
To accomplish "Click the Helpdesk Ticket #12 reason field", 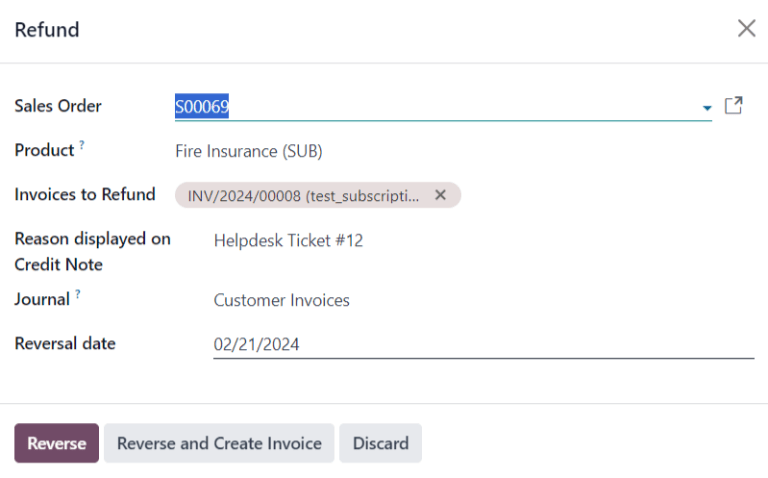I will 288,240.
